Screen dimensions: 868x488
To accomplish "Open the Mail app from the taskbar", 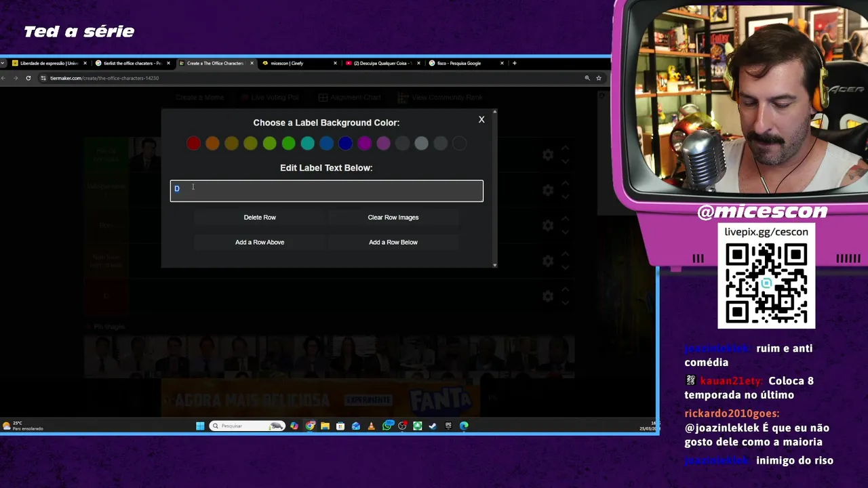I will pyautogui.click(x=356, y=426).
